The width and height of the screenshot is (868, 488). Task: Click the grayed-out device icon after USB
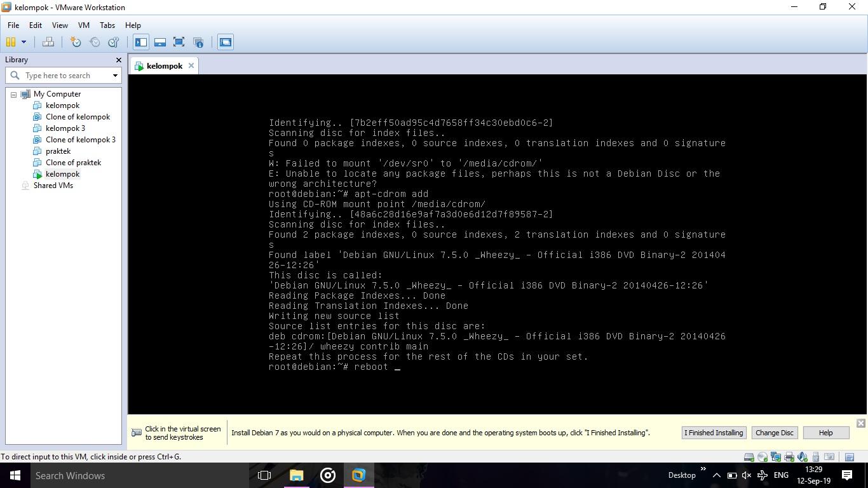(x=829, y=457)
